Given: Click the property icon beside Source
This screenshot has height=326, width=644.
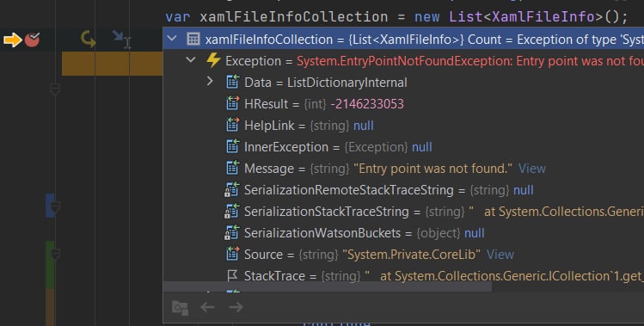Looking at the screenshot, I should coord(232,254).
